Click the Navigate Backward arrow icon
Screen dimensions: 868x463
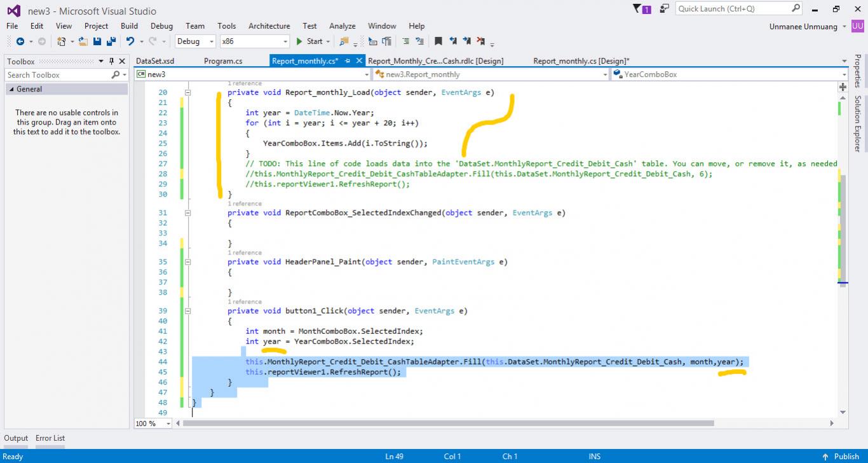pyautogui.click(x=20, y=41)
